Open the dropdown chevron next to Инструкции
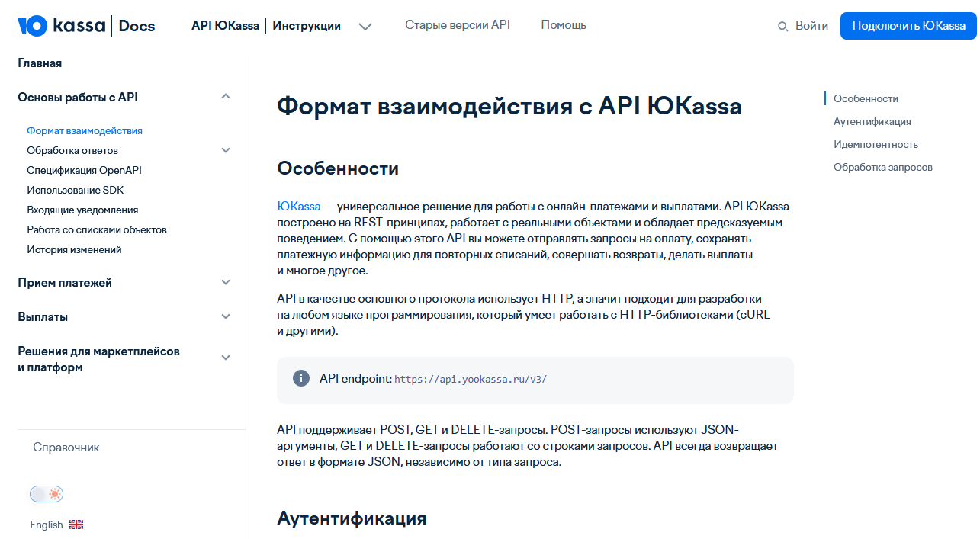 pyautogui.click(x=365, y=27)
